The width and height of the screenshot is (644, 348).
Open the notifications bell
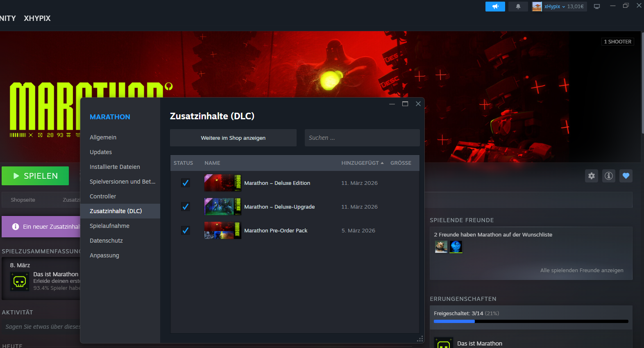(518, 7)
